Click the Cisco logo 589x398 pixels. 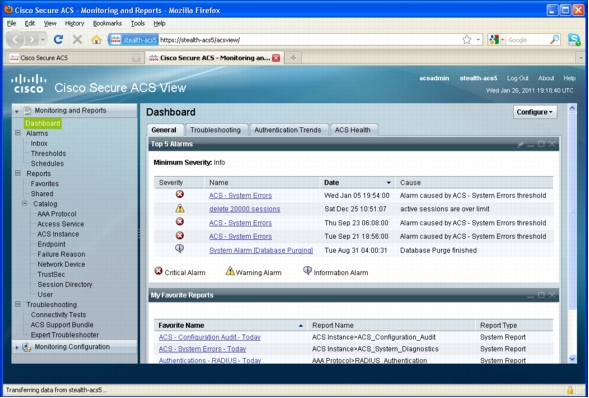[x=29, y=84]
